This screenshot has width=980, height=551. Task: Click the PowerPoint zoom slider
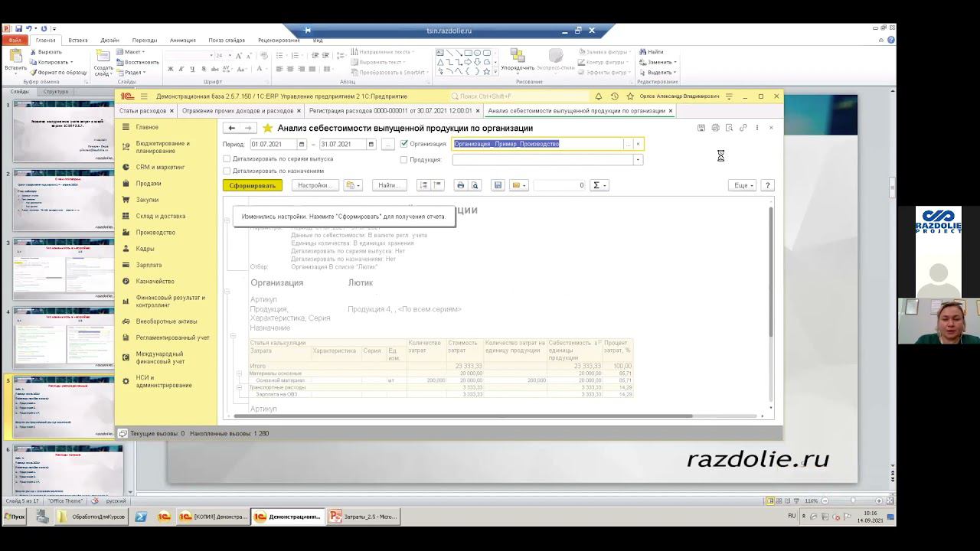pyautogui.click(x=851, y=500)
